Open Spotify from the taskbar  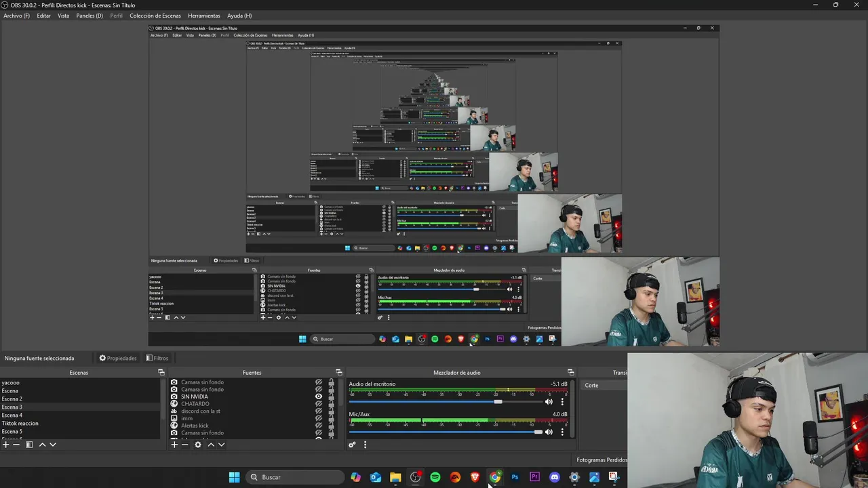pos(435,477)
